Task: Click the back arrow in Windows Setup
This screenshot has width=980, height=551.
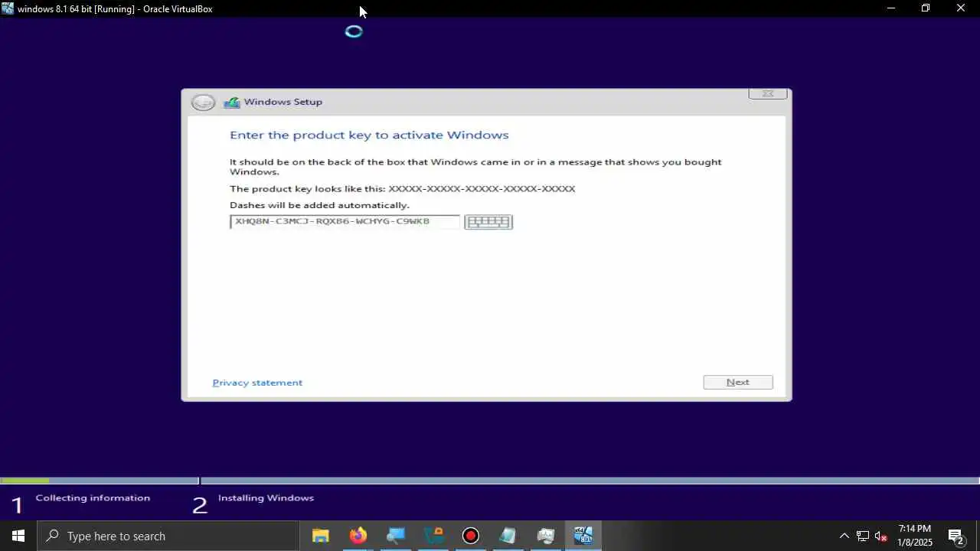Action: 203,103
